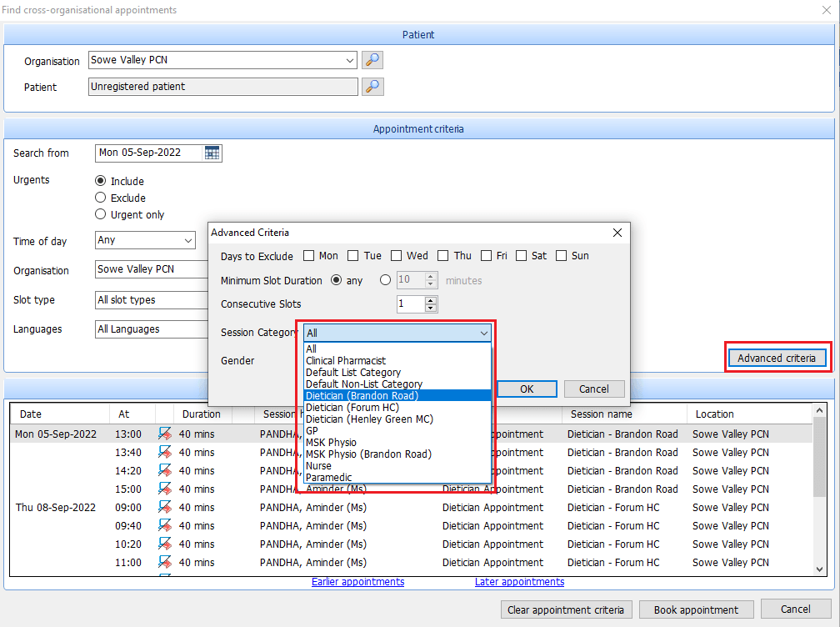The image size is (840, 627).
Task: Tick the Sat exclusion checkbox
Action: click(x=522, y=256)
